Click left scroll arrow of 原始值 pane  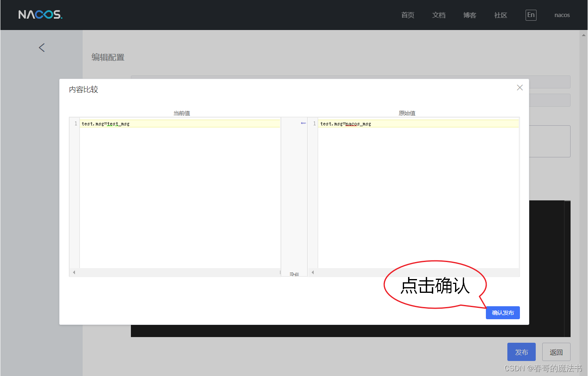(313, 272)
